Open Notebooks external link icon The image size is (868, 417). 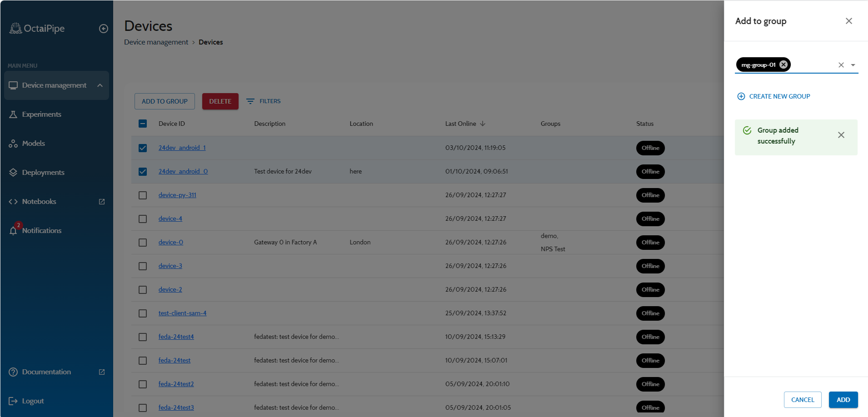tap(102, 202)
